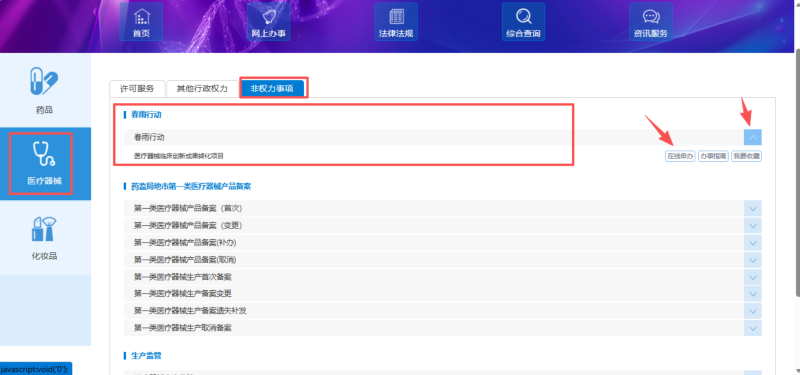Collapse the 春雨行动 row with up chevron
This screenshot has width=800, height=375.
pos(753,137)
